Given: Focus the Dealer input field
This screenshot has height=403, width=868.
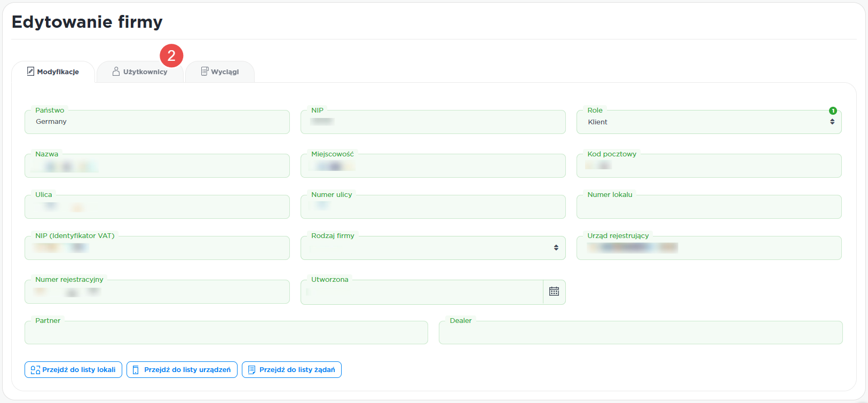Looking at the screenshot, I should click(x=640, y=333).
